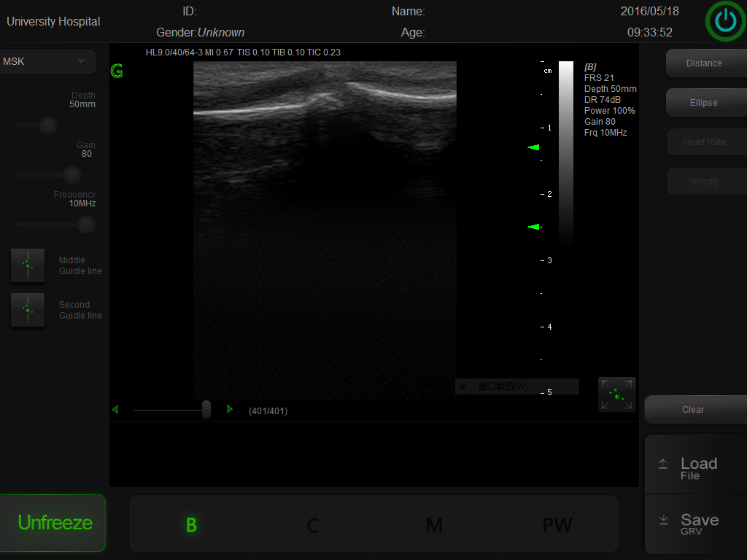Click the green G indicator icon
Image resolution: width=747 pixels, height=560 pixels.
click(117, 71)
